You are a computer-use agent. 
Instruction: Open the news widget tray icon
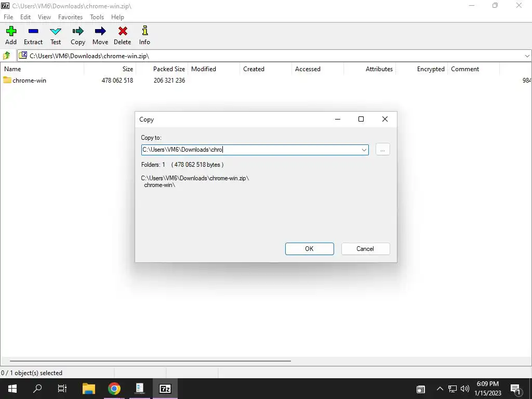[x=421, y=389]
